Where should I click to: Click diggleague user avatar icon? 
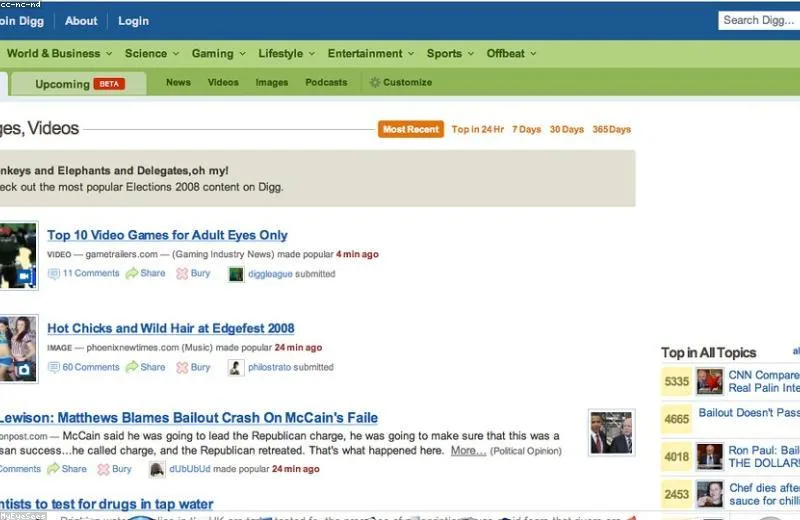236,274
